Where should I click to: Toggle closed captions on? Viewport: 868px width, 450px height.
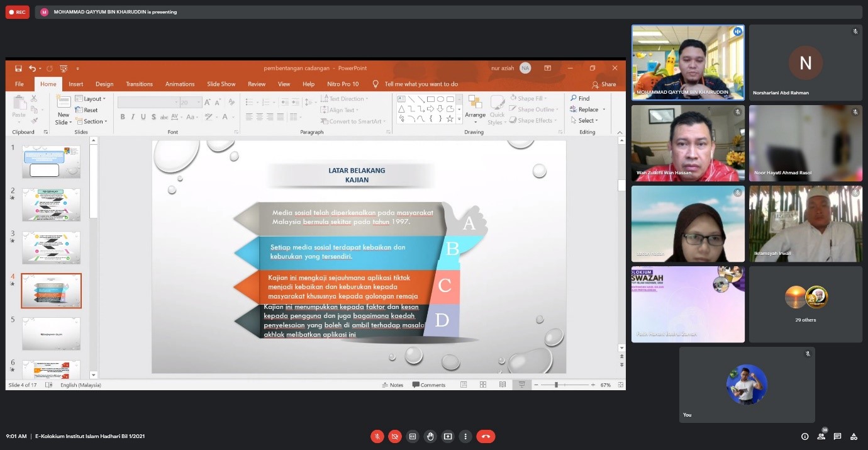coord(413,436)
